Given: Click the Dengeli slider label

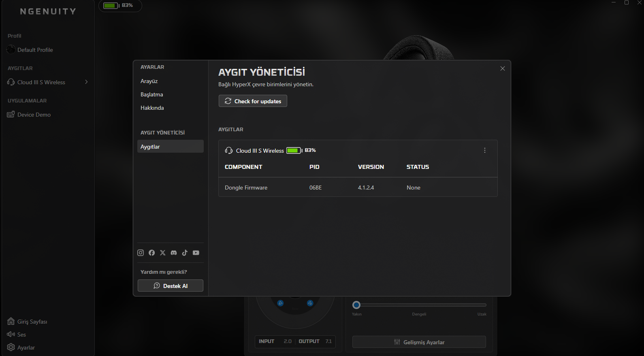Looking at the screenshot, I should pyautogui.click(x=419, y=314).
